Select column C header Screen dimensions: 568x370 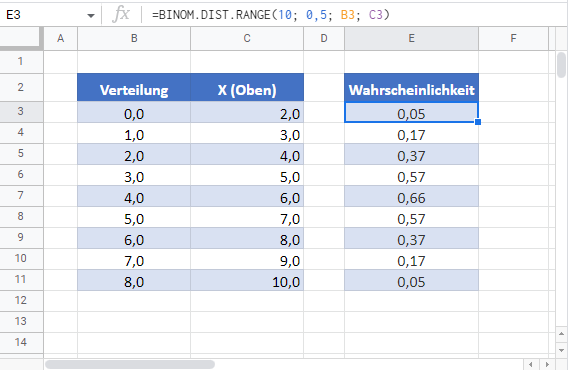[247, 38]
